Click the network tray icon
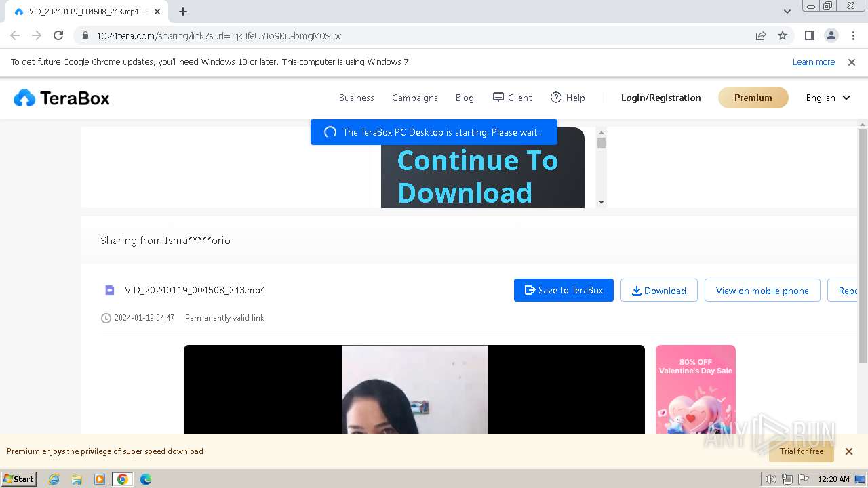This screenshot has height=488, width=868. point(787,479)
